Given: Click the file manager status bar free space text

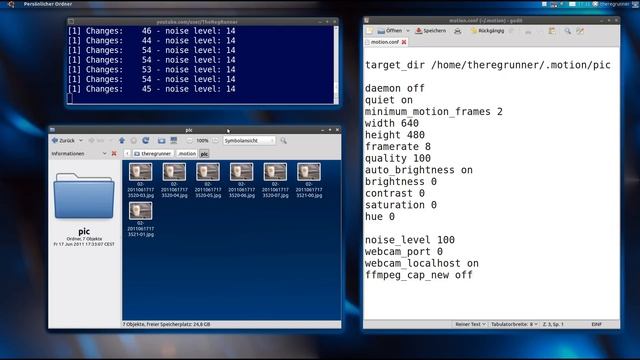Looking at the screenshot, I should [x=167, y=324].
